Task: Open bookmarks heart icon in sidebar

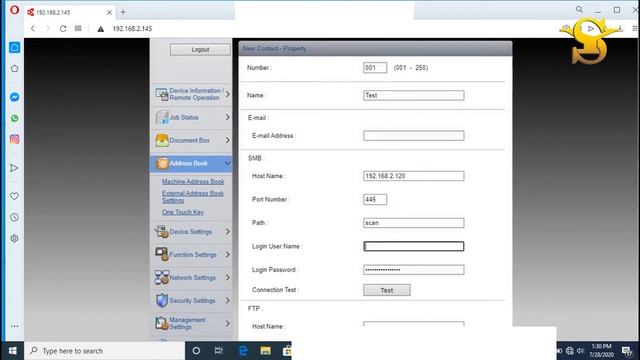Action: pos(14,196)
